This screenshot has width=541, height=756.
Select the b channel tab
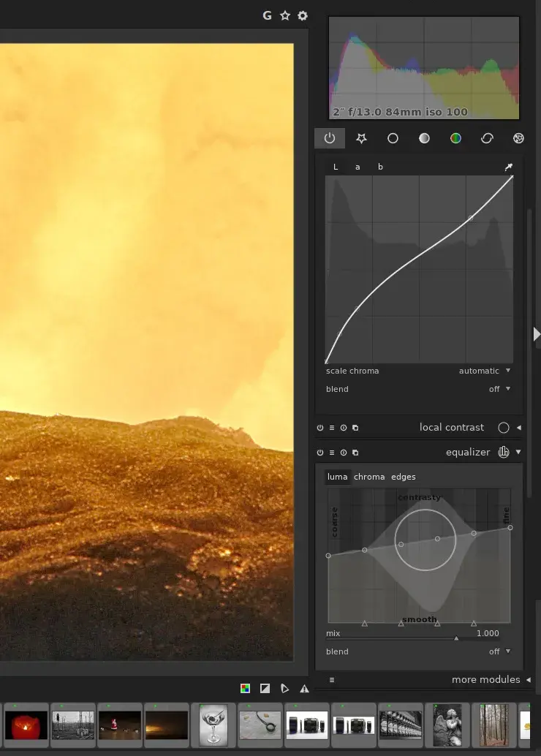pyautogui.click(x=380, y=167)
